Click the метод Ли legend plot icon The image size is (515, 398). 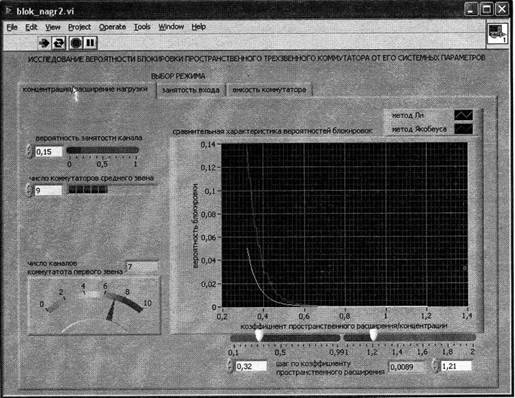[x=463, y=115]
